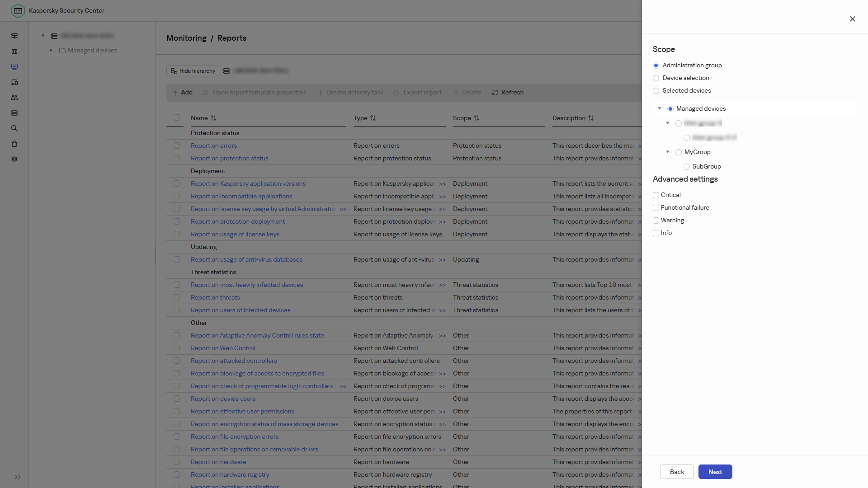Viewport: 868px width, 488px height.
Task: Expand the sidebar with double-chevron icon
Action: [18, 477]
